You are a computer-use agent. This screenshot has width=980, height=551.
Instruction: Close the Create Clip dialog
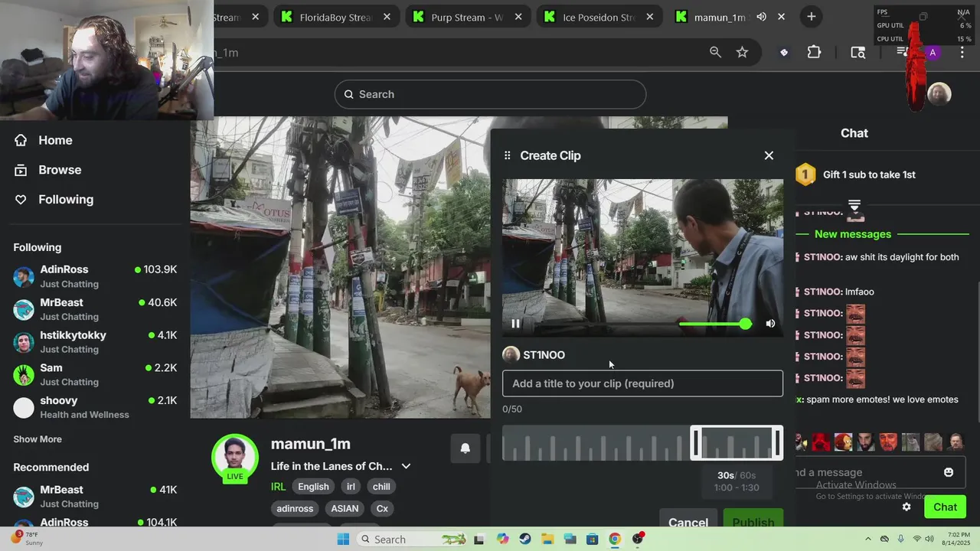pyautogui.click(x=769, y=155)
